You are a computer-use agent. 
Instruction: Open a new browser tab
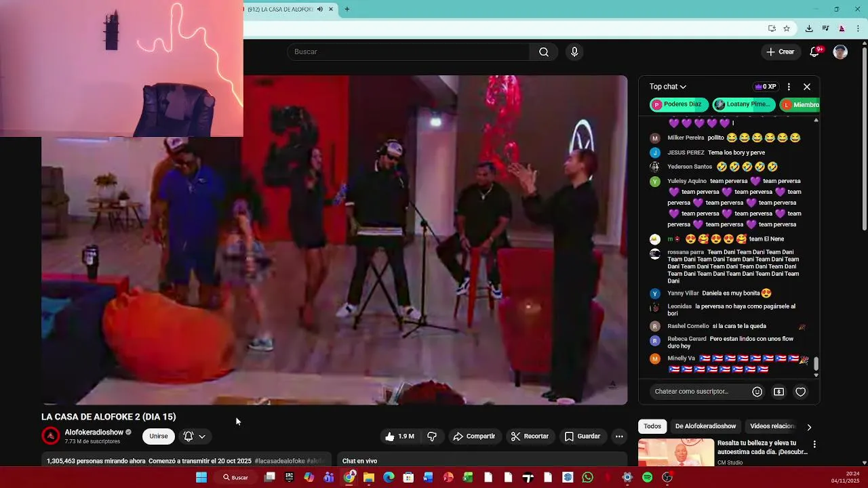(x=347, y=9)
